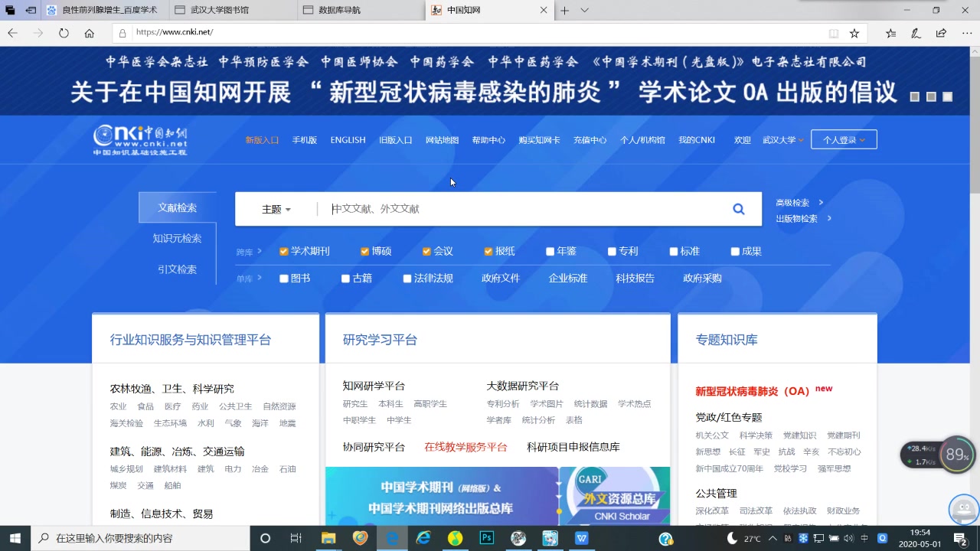Show hidden system tray icons chevron
This screenshot has width=980, height=551.
pyautogui.click(x=772, y=538)
